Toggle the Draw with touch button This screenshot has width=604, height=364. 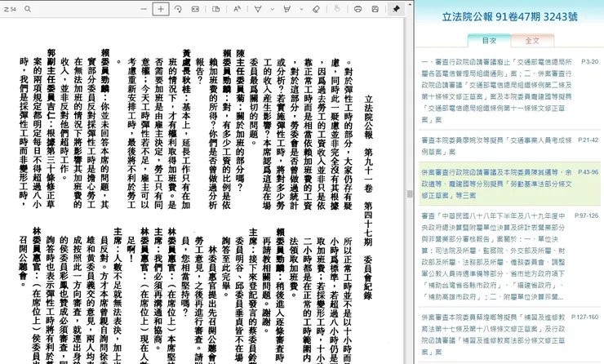337,9
